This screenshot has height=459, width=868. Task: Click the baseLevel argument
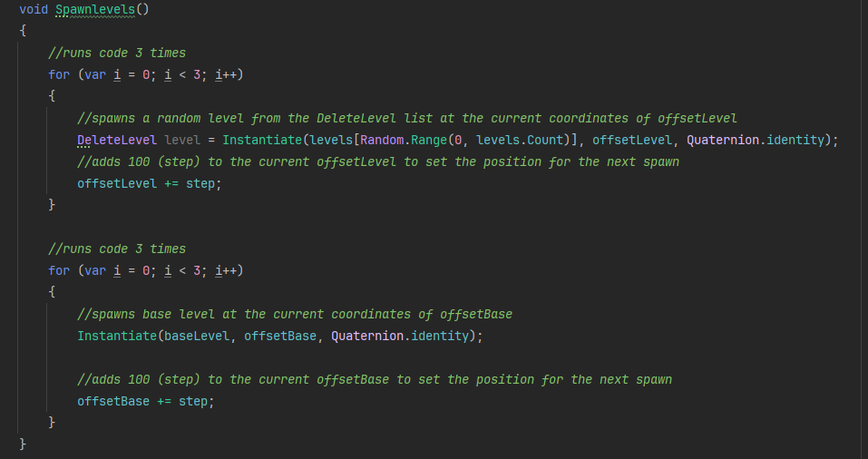pyautogui.click(x=197, y=336)
